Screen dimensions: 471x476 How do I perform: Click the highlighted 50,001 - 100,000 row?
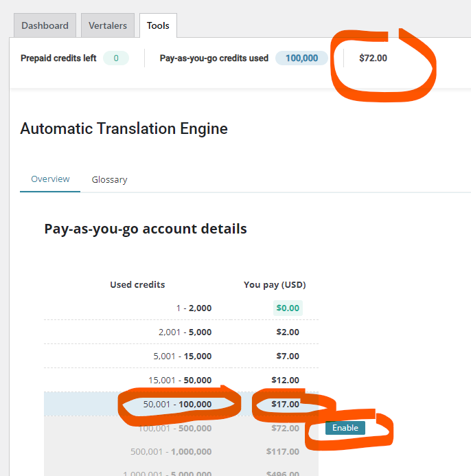(x=181, y=404)
